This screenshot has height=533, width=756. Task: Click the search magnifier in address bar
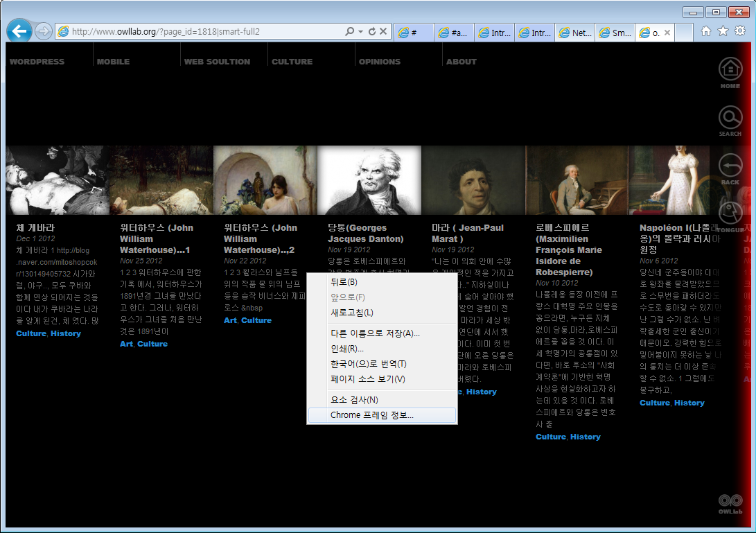click(x=349, y=31)
